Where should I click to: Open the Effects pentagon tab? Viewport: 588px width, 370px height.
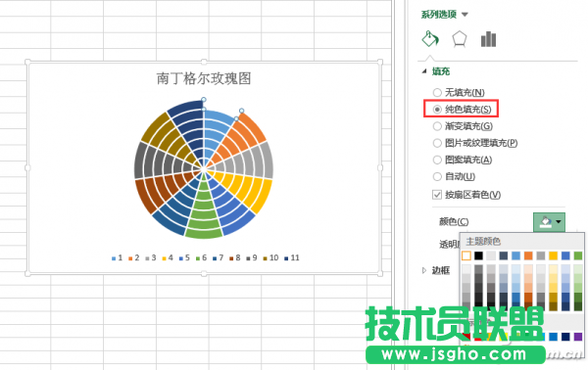click(x=460, y=39)
